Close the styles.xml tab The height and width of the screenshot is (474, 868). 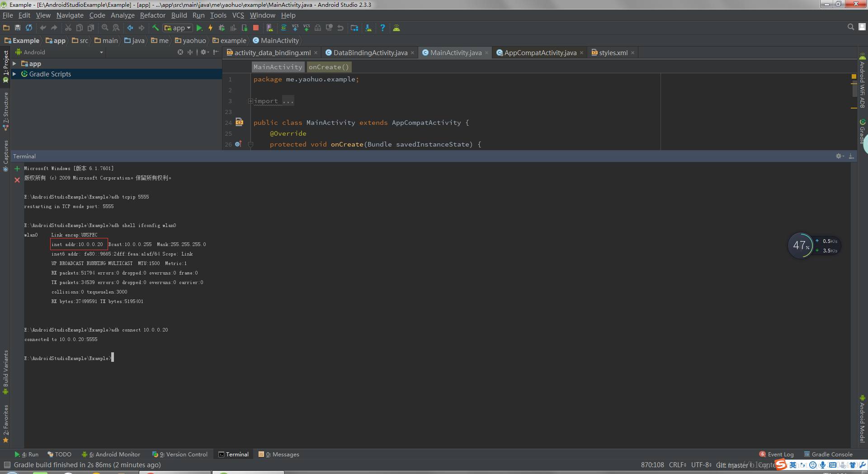tap(632, 53)
